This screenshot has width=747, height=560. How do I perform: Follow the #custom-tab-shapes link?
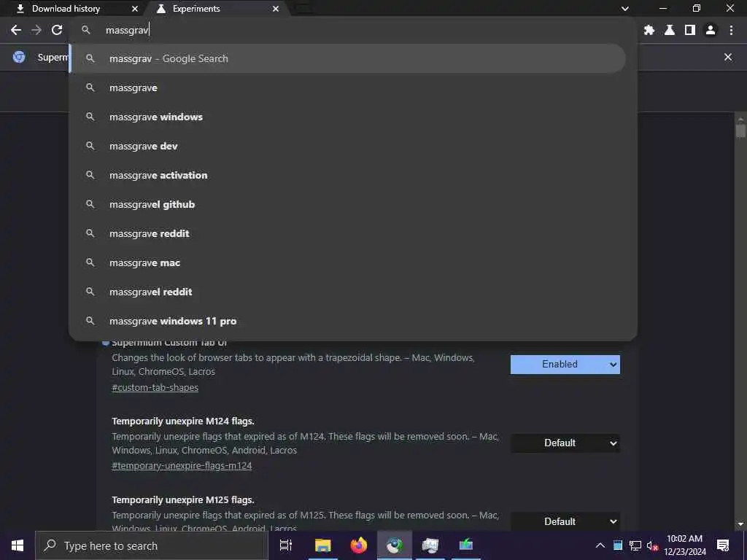155,388
